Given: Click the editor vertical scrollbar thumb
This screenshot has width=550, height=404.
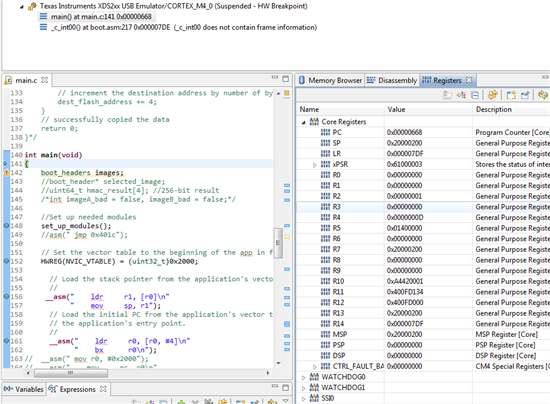Looking at the screenshot, I should [278, 243].
